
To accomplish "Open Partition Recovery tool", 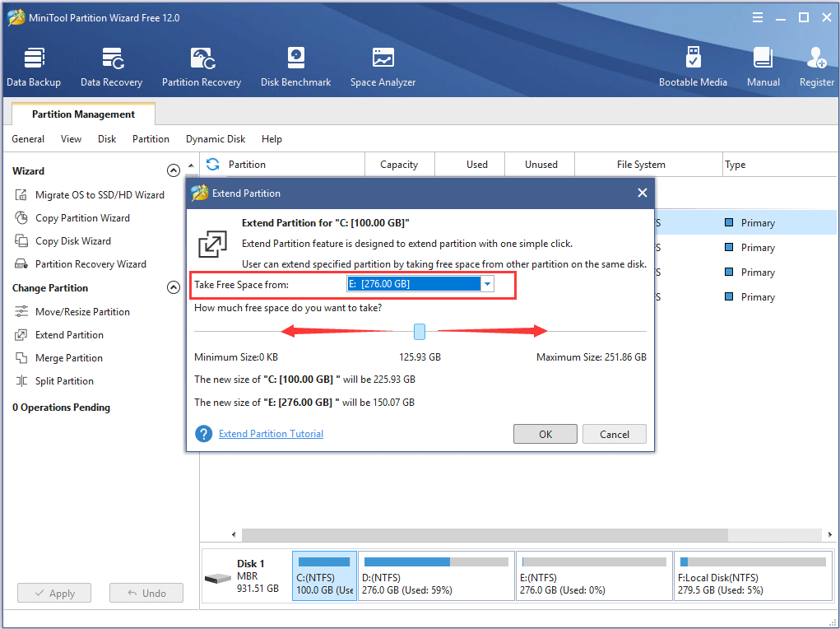I will coord(202,68).
